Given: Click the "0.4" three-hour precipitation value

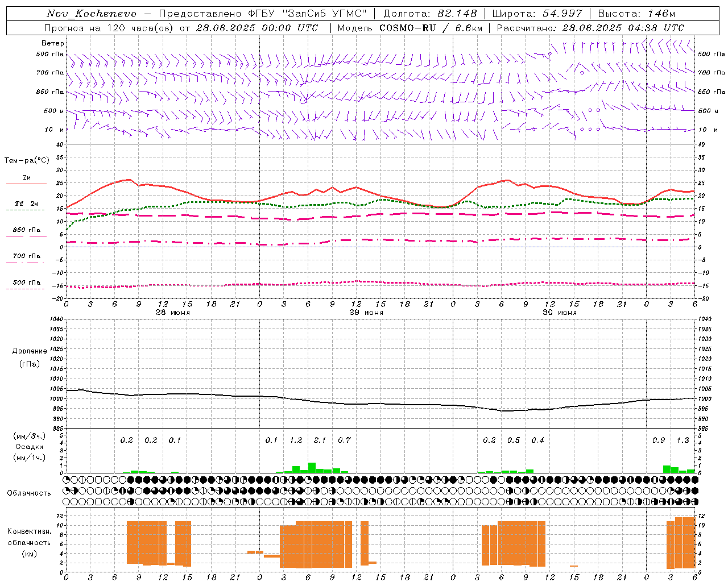Looking at the screenshot, I should [537, 440].
